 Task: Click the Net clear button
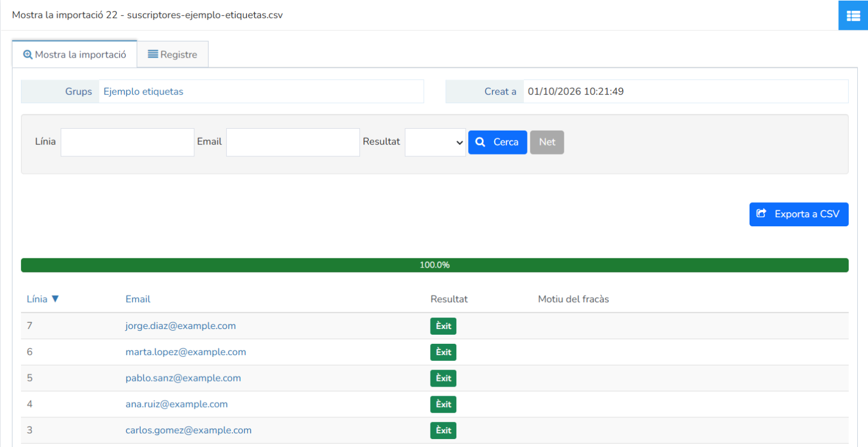click(x=547, y=142)
